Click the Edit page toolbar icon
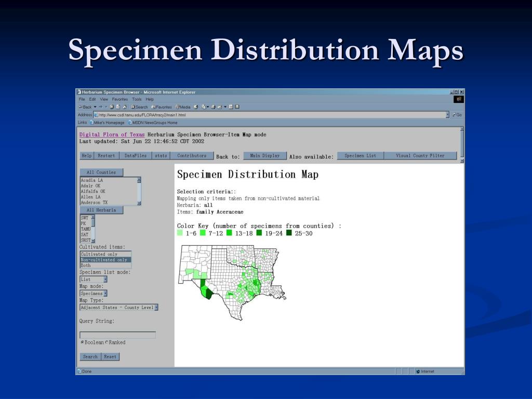 (220, 107)
